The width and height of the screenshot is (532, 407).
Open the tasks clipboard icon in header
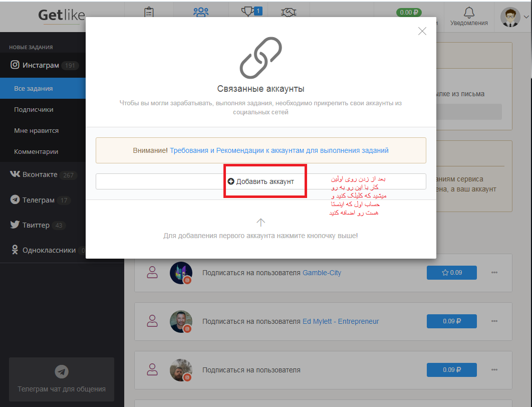pyautogui.click(x=149, y=12)
